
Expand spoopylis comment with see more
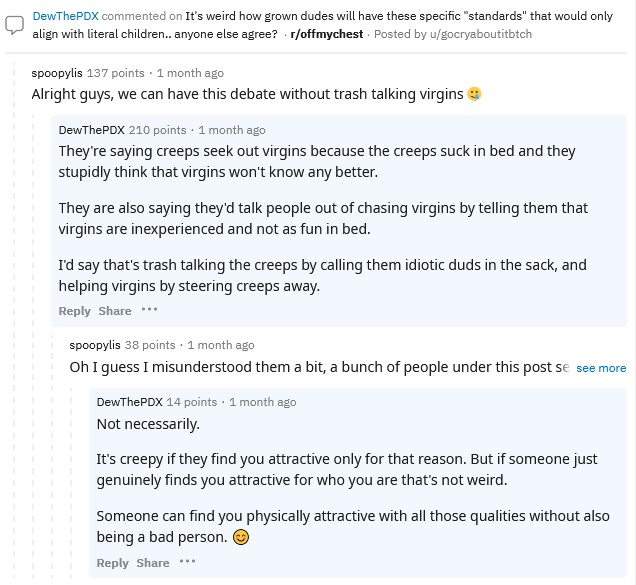coord(601,368)
